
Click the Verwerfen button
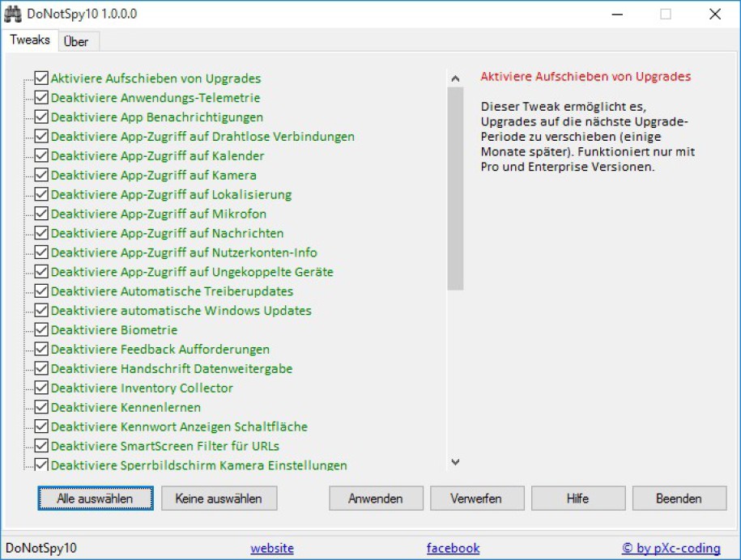tap(476, 498)
